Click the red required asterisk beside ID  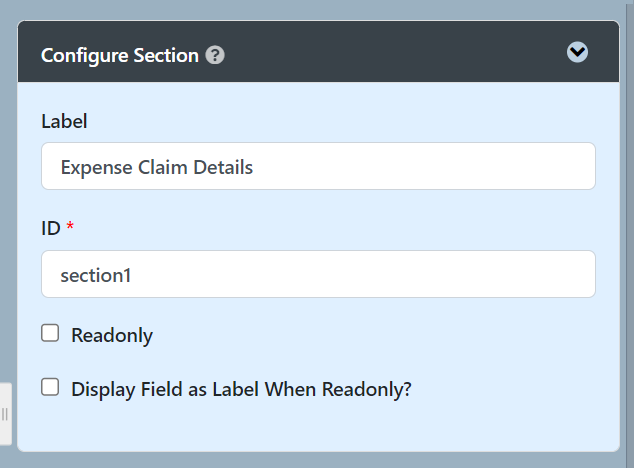tap(70, 229)
